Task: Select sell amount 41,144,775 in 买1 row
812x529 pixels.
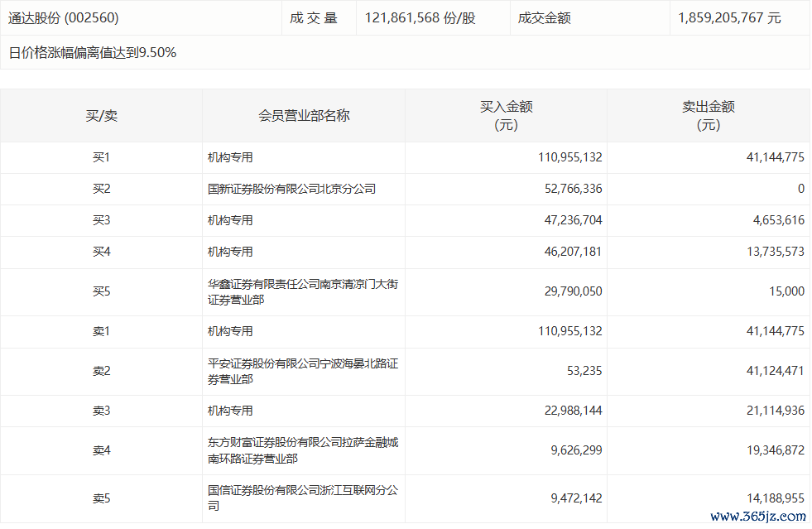Action: pyautogui.click(x=776, y=157)
